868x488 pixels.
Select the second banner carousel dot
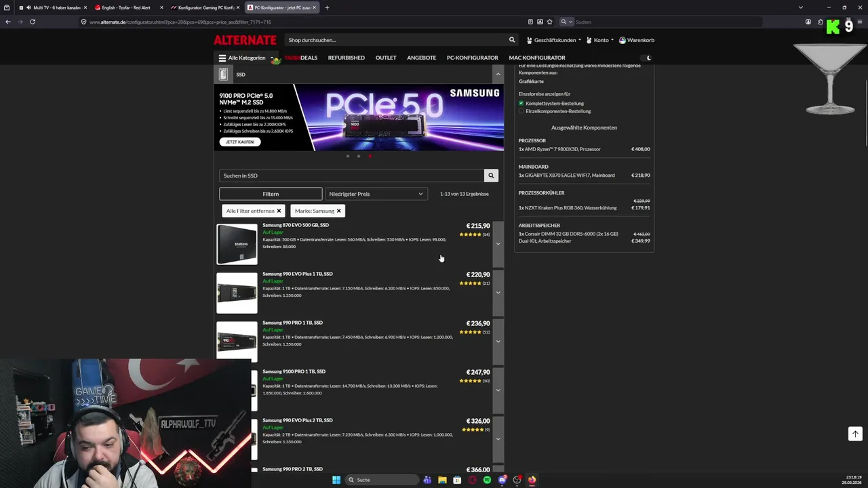(359, 156)
